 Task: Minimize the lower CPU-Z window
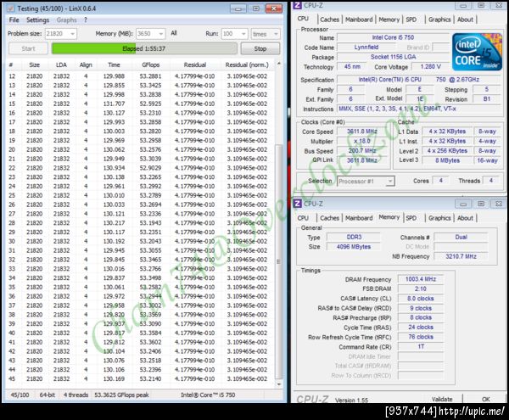click(x=463, y=204)
